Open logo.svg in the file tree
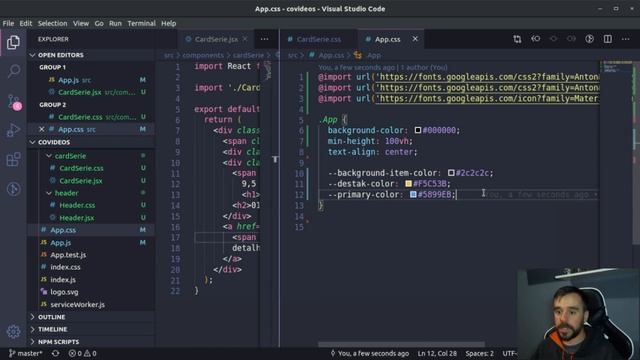The width and height of the screenshot is (640, 360). point(91,292)
